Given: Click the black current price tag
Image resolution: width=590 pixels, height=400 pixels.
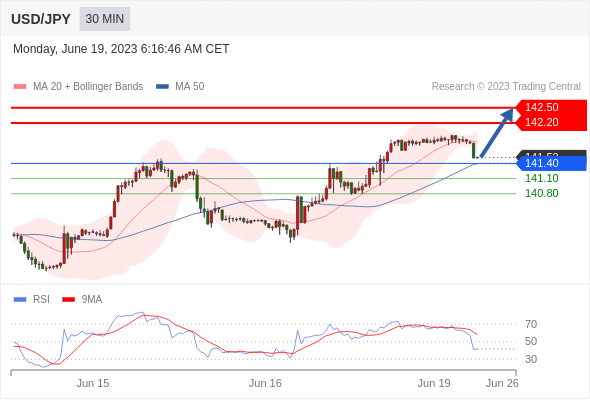Looking at the screenshot, I should click(x=552, y=154).
